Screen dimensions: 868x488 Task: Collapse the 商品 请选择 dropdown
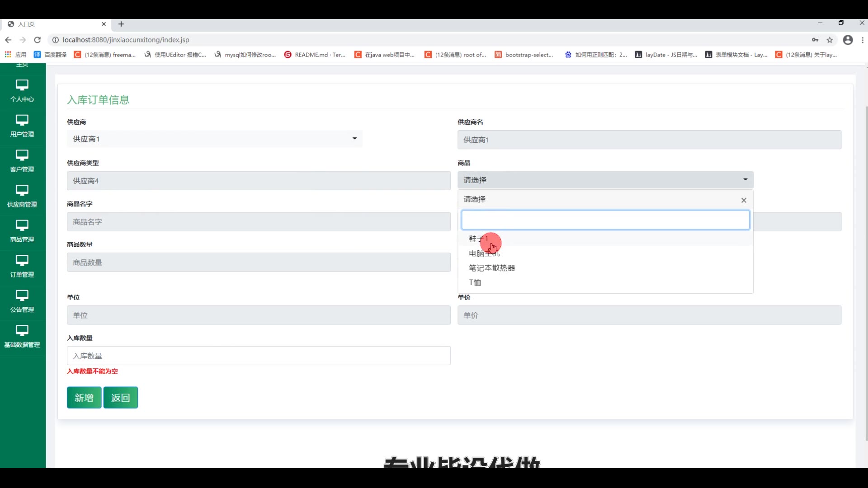pos(605,180)
